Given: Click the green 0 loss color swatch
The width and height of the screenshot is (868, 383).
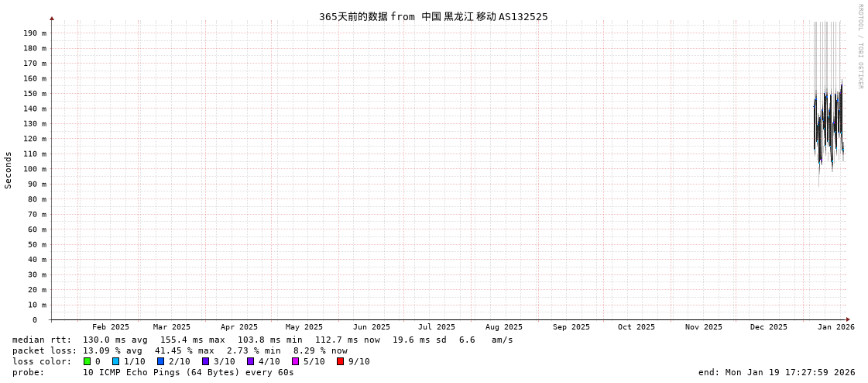Looking at the screenshot, I should (x=87, y=361).
